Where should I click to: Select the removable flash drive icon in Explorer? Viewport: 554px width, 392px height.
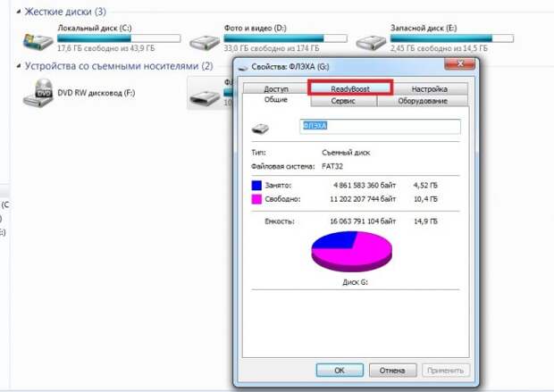coord(205,97)
